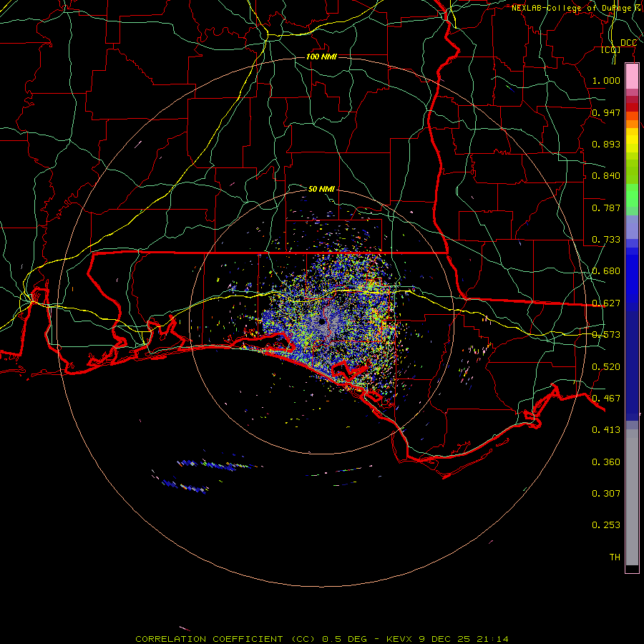Click the 0.573 scale value
644x644 pixels.
pyautogui.click(x=606, y=335)
